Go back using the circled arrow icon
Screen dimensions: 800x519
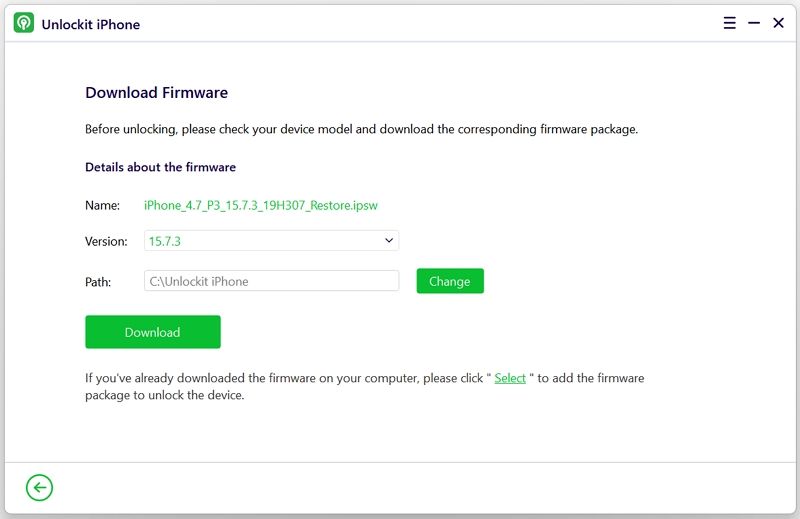point(39,487)
